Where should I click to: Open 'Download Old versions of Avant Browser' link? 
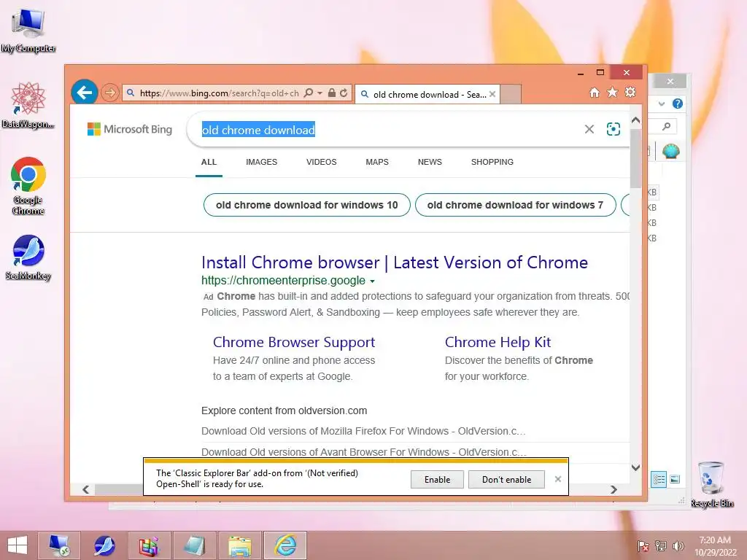364,452
